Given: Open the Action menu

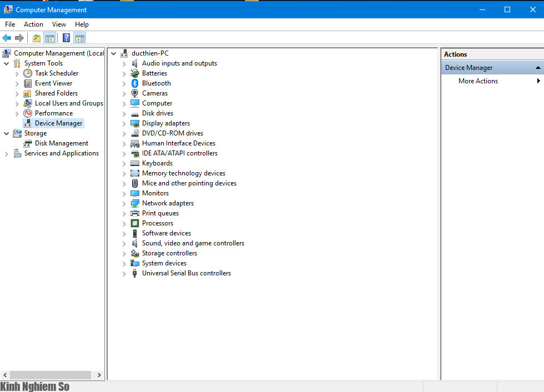Looking at the screenshot, I should click(33, 24).
